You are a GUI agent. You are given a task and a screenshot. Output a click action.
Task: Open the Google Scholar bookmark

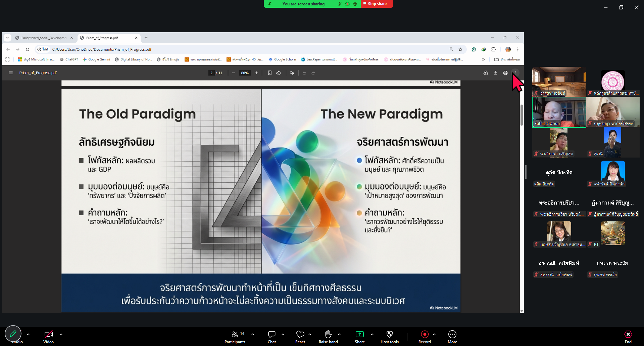(282, 59)
